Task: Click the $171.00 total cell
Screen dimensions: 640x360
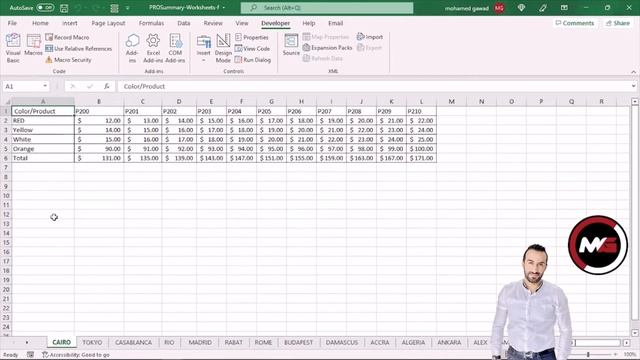Action: pyautogui.click(x=421, y=158)
